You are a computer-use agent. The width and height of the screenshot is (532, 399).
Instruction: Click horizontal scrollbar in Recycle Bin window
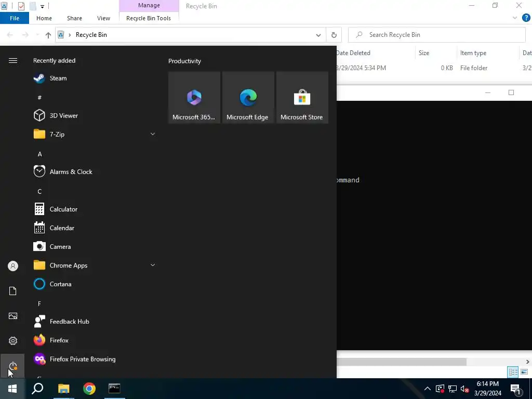(x=402, y=362)
